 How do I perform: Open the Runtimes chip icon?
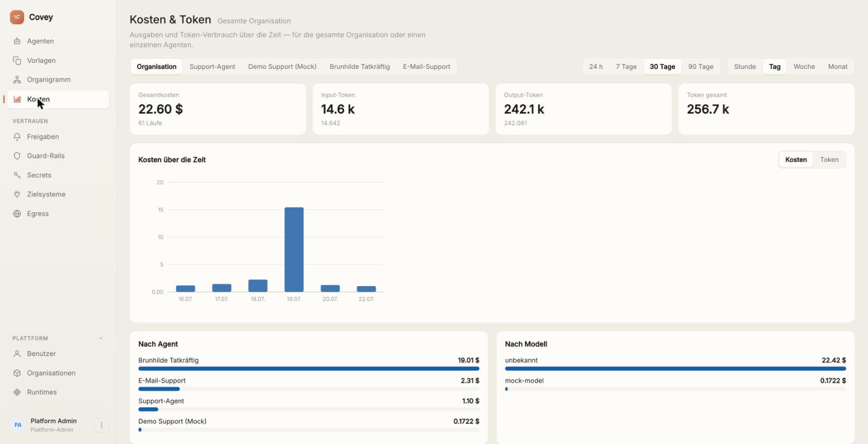[17, 392]
